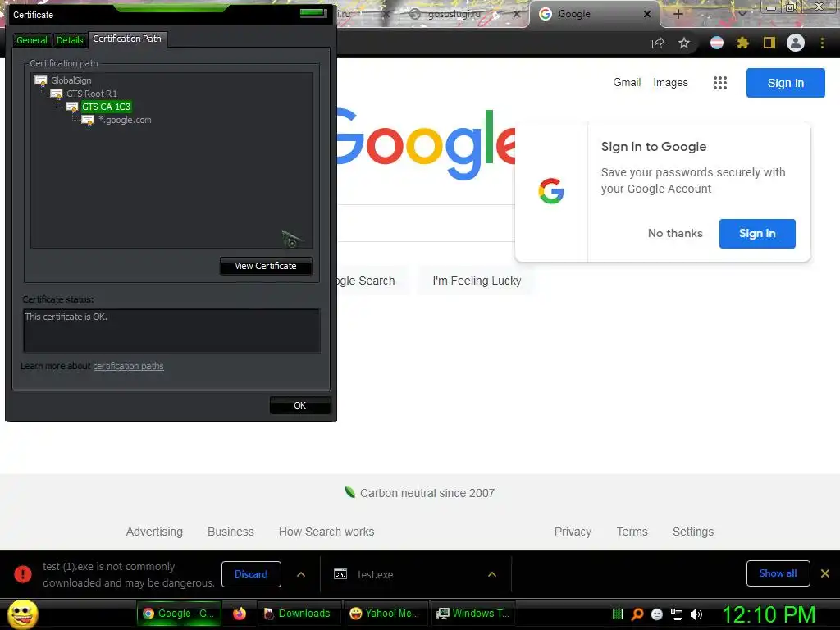Screen dimensions: 840x630
Task: Open Gmail link on Google page
Action: (627, 83)
